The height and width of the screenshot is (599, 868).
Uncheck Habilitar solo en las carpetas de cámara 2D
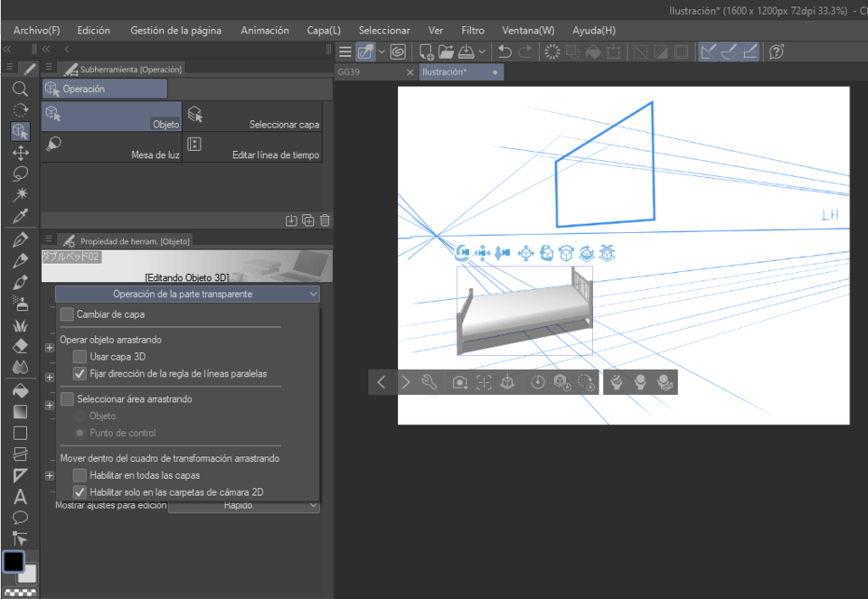(80, 492)
